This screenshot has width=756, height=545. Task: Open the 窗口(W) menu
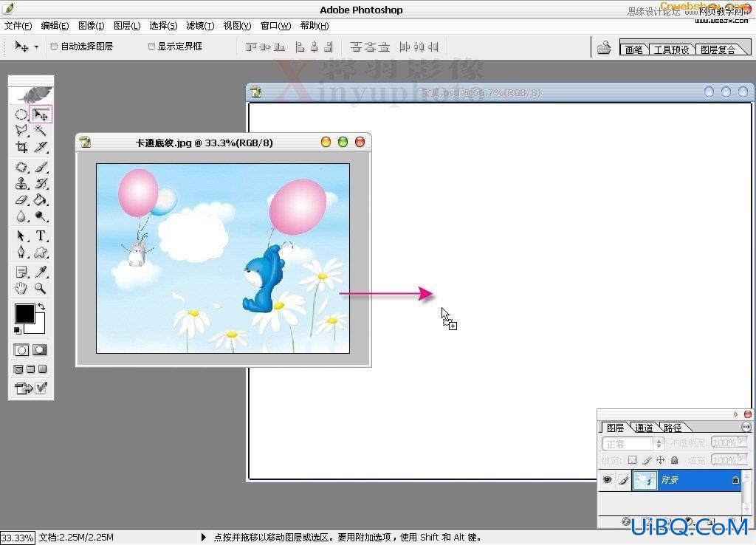276,26
